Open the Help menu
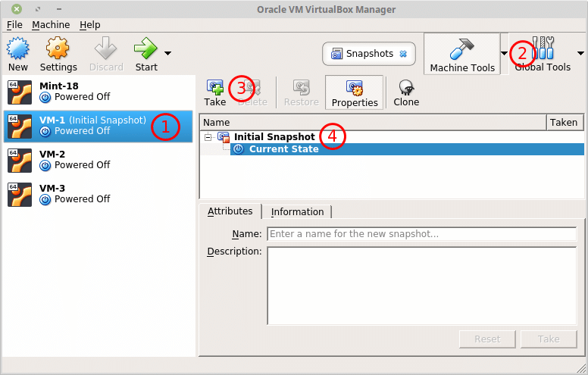Screen dimensions: 588x375 click(90, 25)
